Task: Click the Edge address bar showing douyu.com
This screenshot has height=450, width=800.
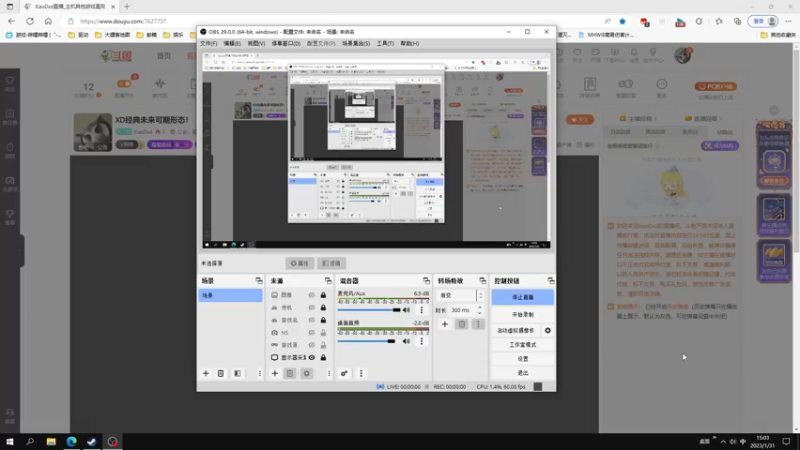Action: point(332,21)
